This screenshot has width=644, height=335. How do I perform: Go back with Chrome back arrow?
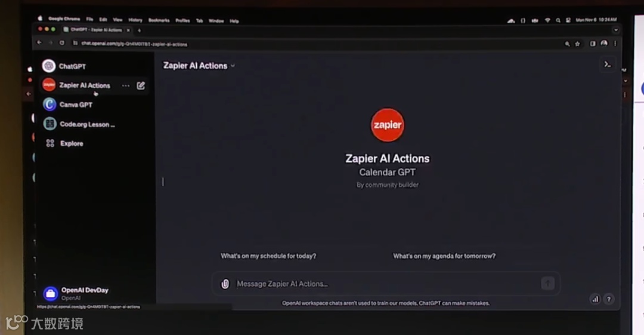39,43
